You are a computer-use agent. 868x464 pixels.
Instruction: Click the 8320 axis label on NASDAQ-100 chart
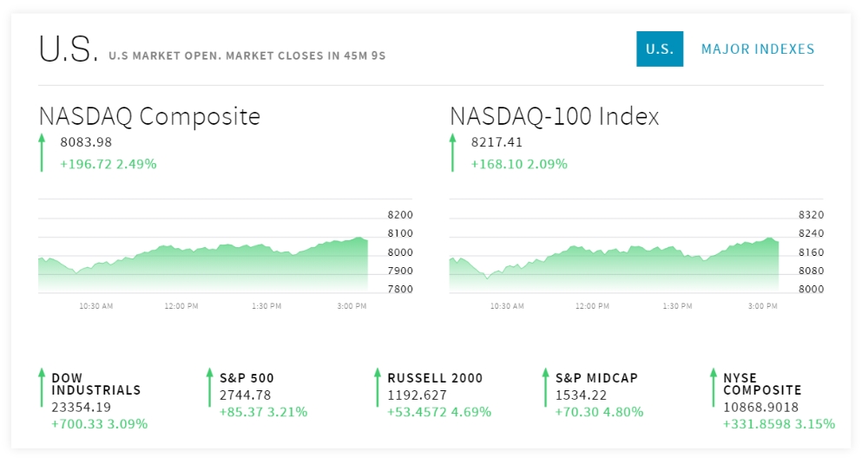[x=812, y=214]
